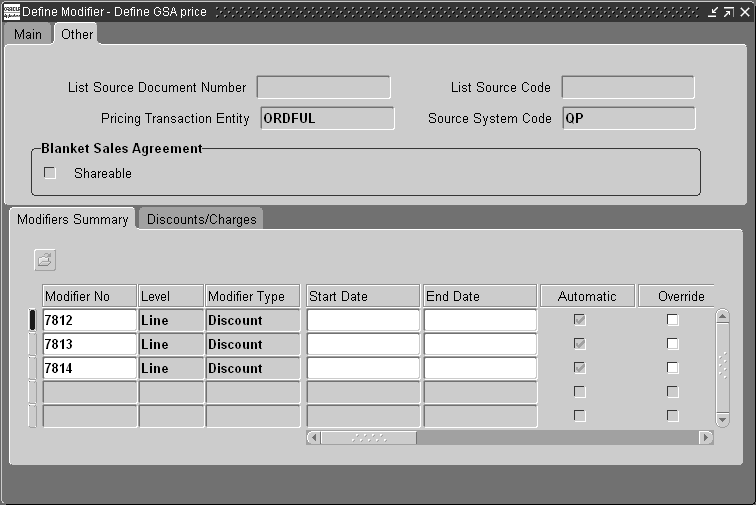Click the Oracle window icon in title bar
Viewport: 756px width, 505px height.
[x=12, y=12]
